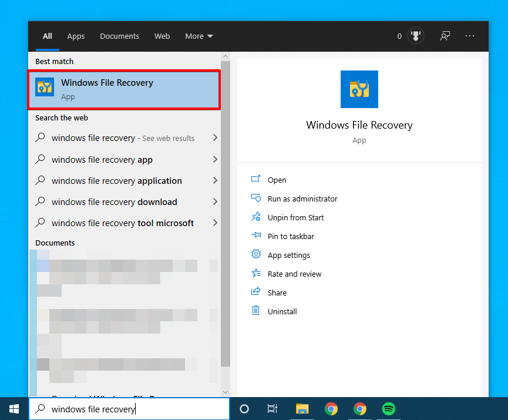Open File Explorer from taskbar
Screen dimensions: 508x420
click(302, 409)
